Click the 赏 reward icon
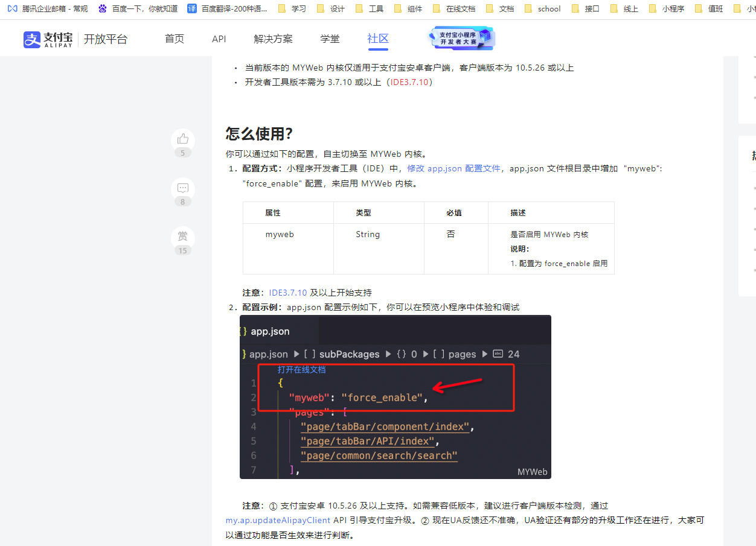Image resolution: width=756 pixels, height=546 pixels. 183,236
